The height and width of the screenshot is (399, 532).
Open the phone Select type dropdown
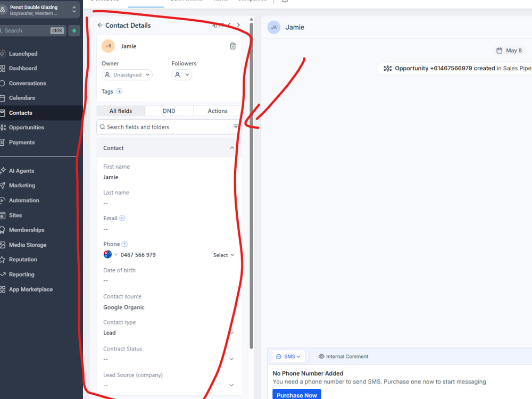point(223,255)
